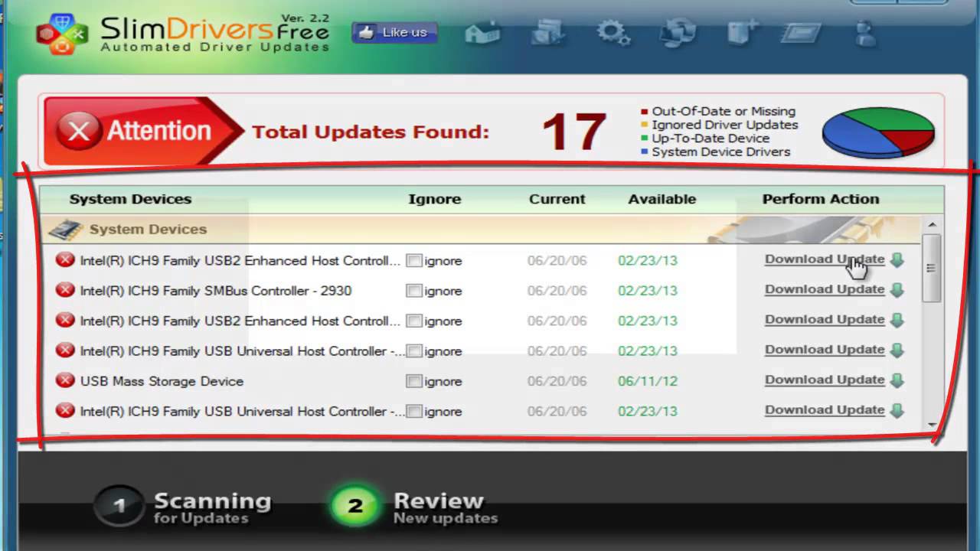The image size is (980, 551).
Task: Click the box-with-plus toolbar icon
Action: (x=741, y=32)
